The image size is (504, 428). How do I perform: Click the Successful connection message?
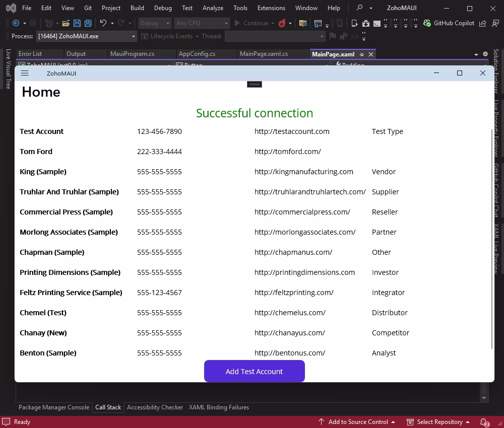pos(255,113)
